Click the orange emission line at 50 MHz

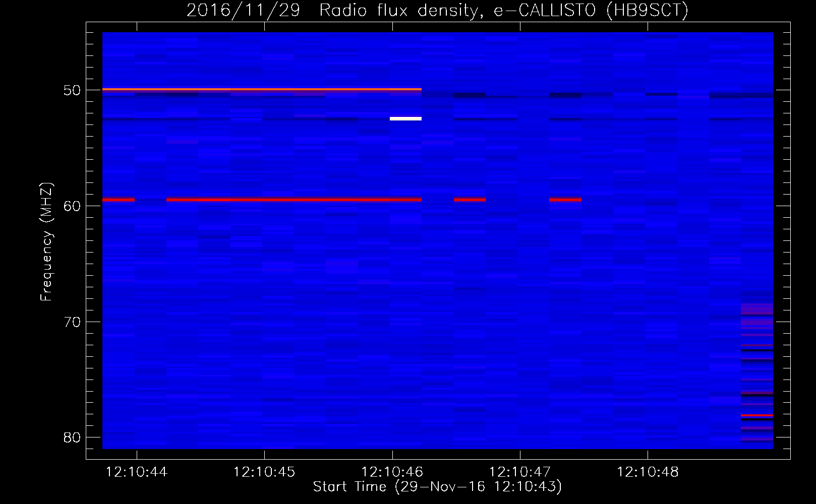262,89
